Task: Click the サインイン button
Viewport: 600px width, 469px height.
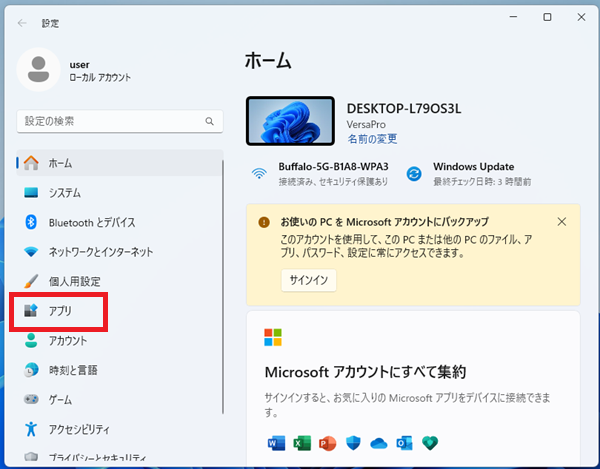Action: (x=309, y=280)
